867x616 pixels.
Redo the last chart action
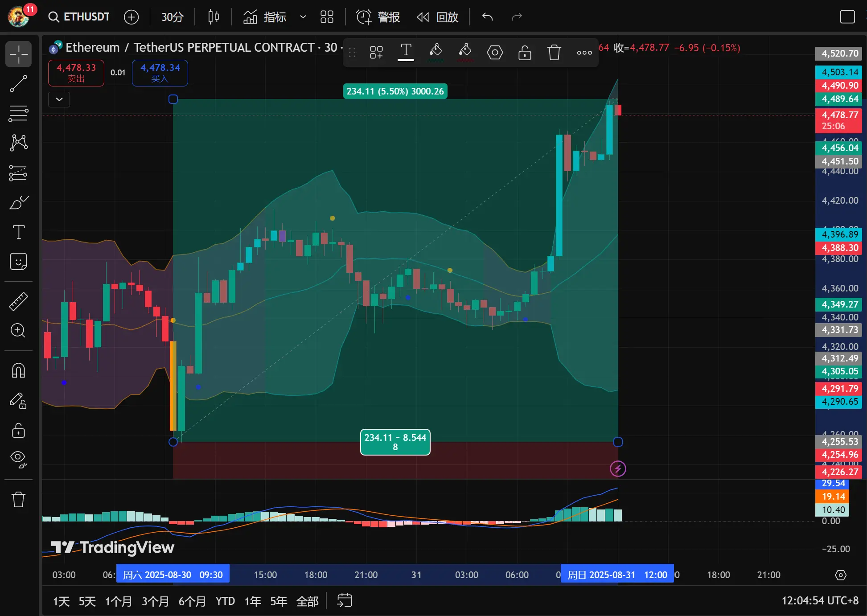(517, 17)
